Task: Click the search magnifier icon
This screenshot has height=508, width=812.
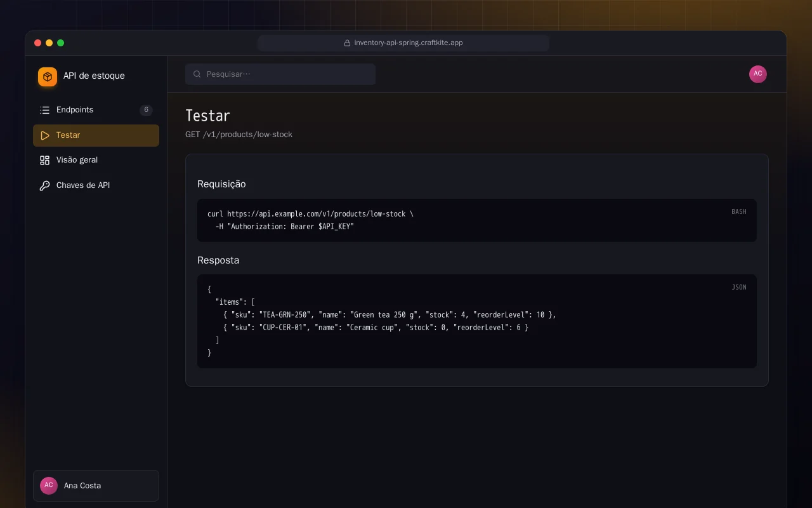Action: pyautogui.click(x=197, y=74)
